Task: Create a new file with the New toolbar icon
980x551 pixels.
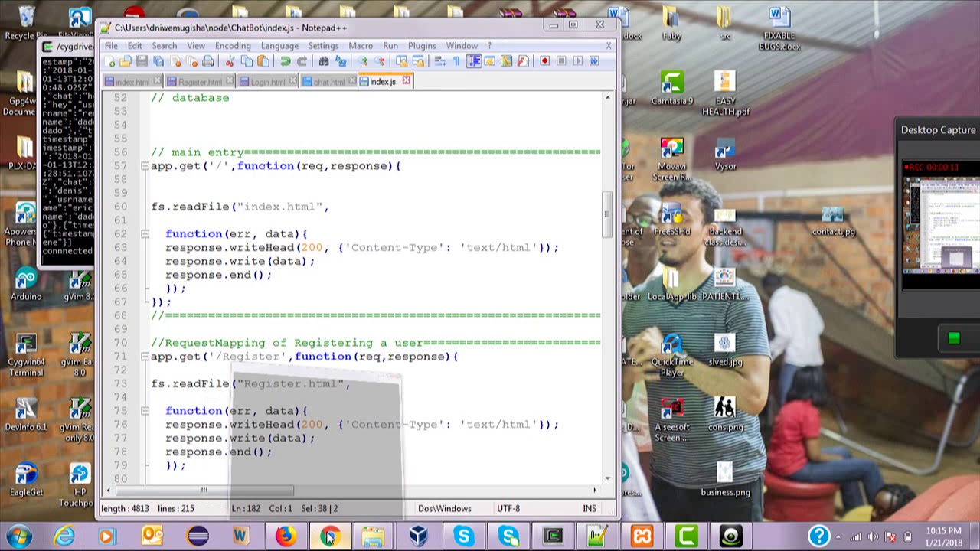Action: tap(109, 61)
